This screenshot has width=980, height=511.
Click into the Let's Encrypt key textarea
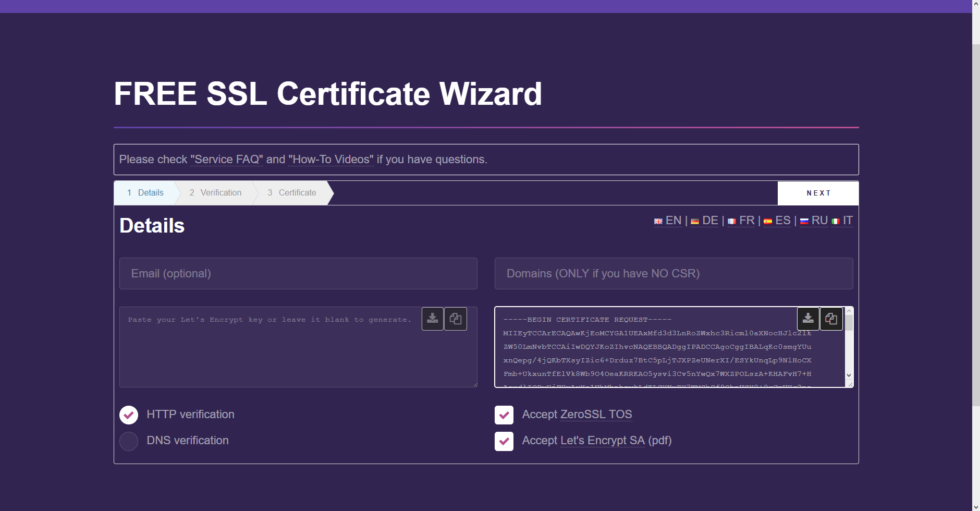298,347
